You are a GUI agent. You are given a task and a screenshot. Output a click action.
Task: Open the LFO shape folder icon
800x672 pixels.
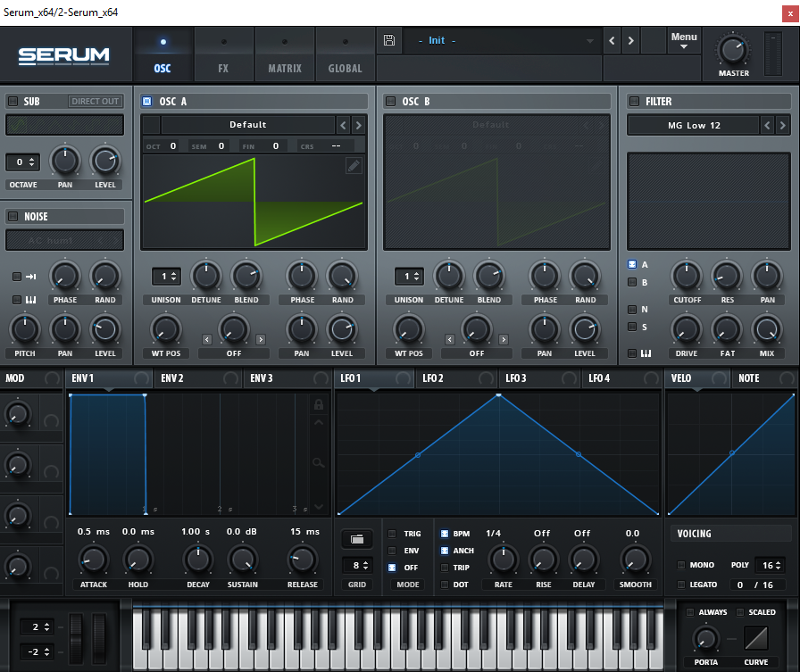click(357, 539)
